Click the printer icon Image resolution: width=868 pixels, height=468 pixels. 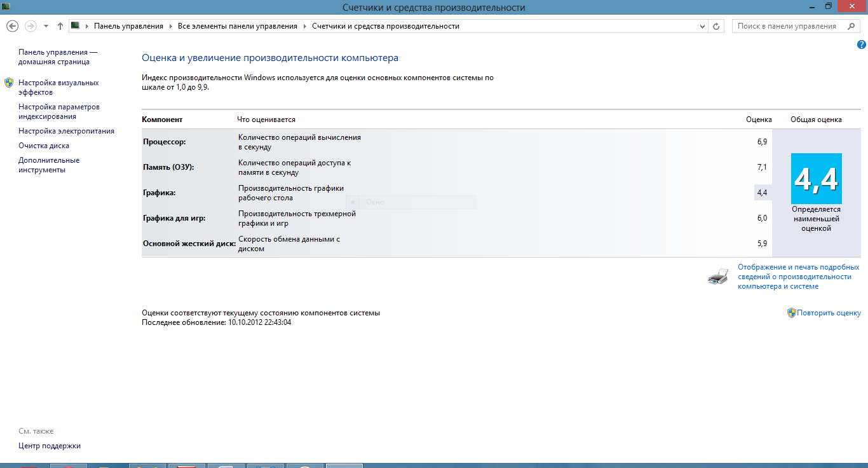click(x=717, y=276)
